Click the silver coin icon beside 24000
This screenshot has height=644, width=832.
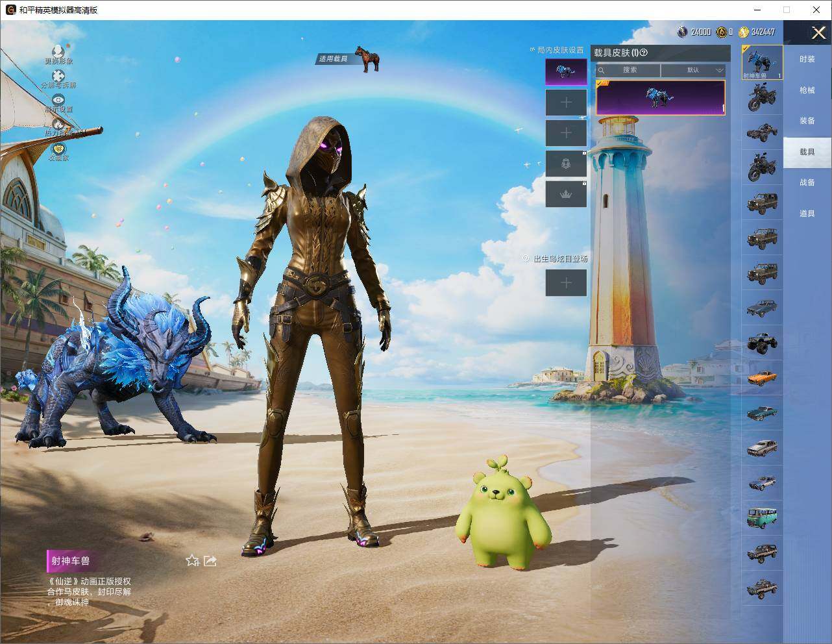tap(682, 31)
